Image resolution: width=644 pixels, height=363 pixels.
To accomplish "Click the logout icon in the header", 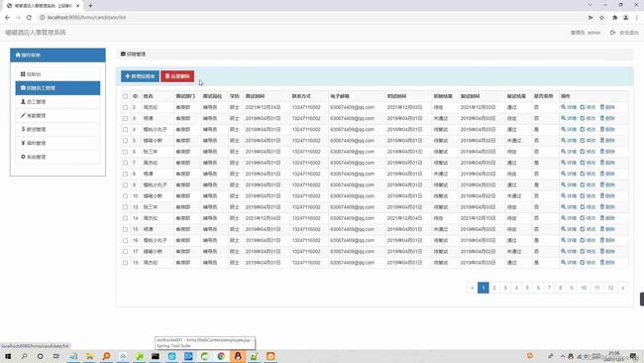I will (612, 32).
